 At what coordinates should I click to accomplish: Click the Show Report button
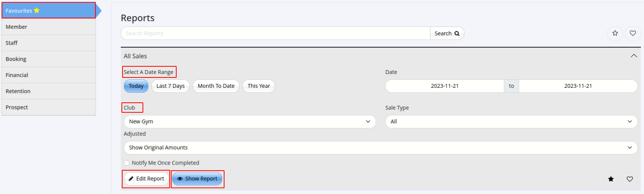pos(197,179)
